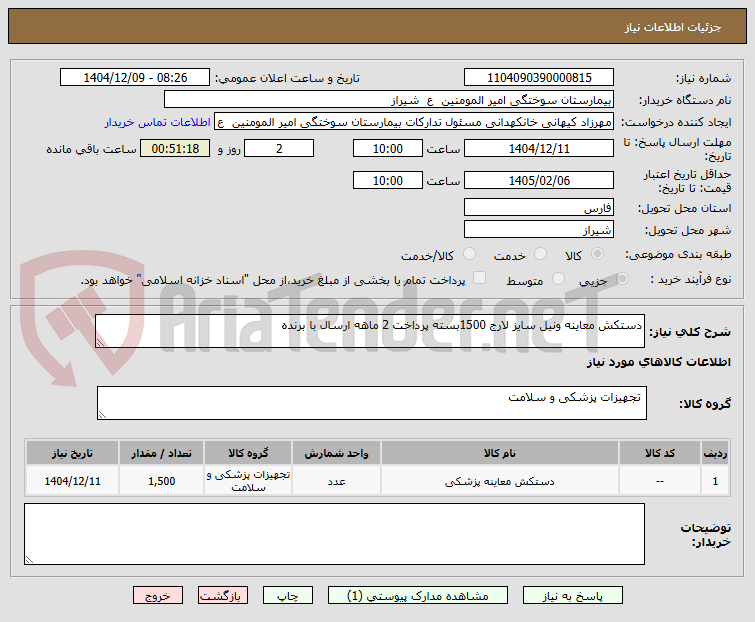Click the بازگشت back button

[222, 596]
